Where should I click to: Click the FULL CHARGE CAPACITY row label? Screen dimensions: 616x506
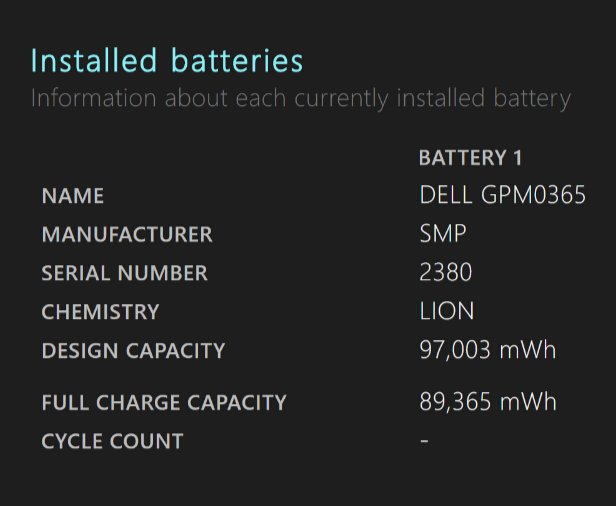click(164, 403)
